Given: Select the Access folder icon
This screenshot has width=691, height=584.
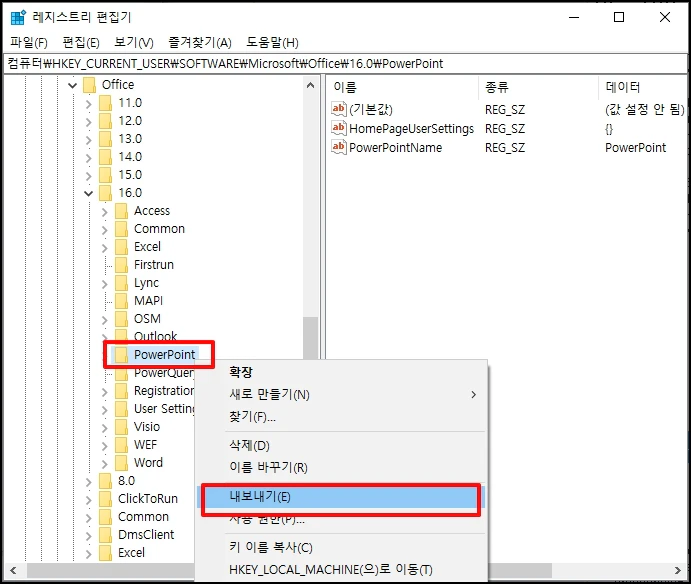Looking at the screenshot, I should point(121,211).
